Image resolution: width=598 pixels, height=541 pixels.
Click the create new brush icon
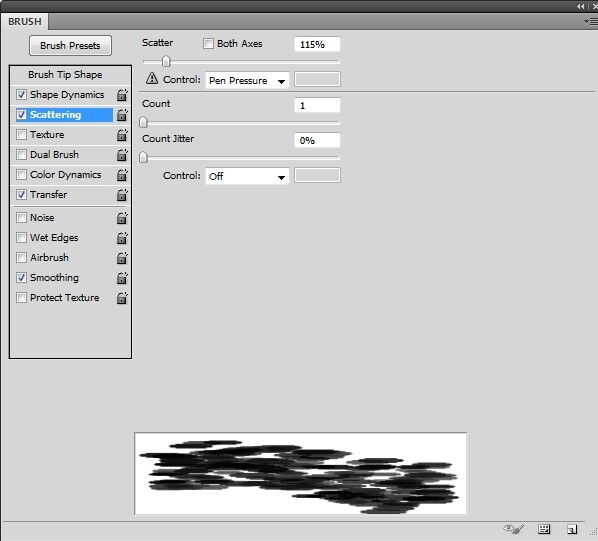point(572,529)
